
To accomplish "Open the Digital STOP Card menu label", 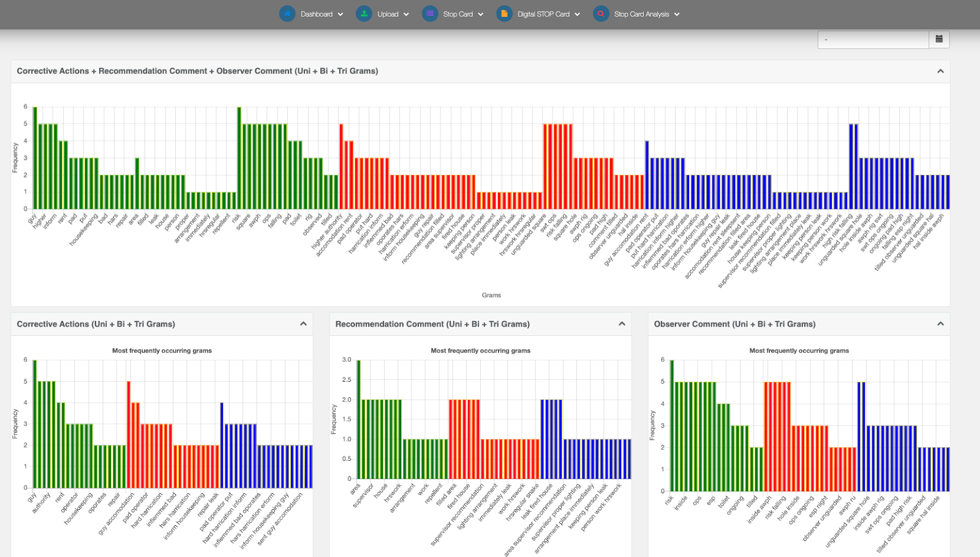I will point(543,14).
